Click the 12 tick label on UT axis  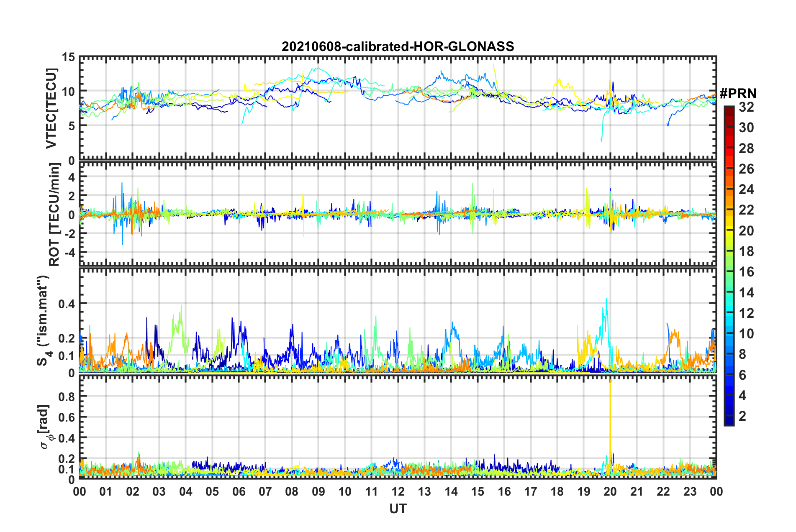[x=398, y=491]
